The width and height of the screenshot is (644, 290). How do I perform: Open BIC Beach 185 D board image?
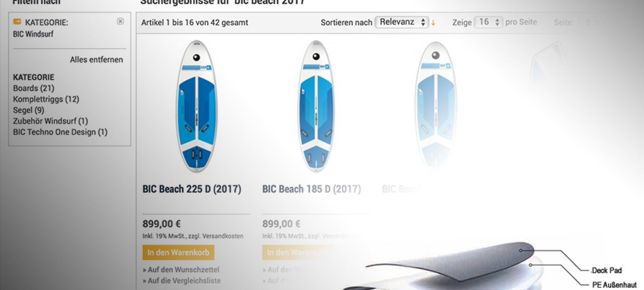click(316, 106)
